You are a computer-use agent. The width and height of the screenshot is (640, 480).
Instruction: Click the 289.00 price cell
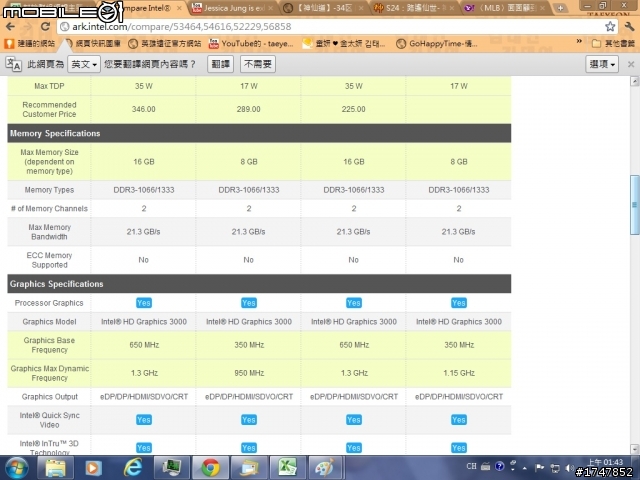coord(249,109)
